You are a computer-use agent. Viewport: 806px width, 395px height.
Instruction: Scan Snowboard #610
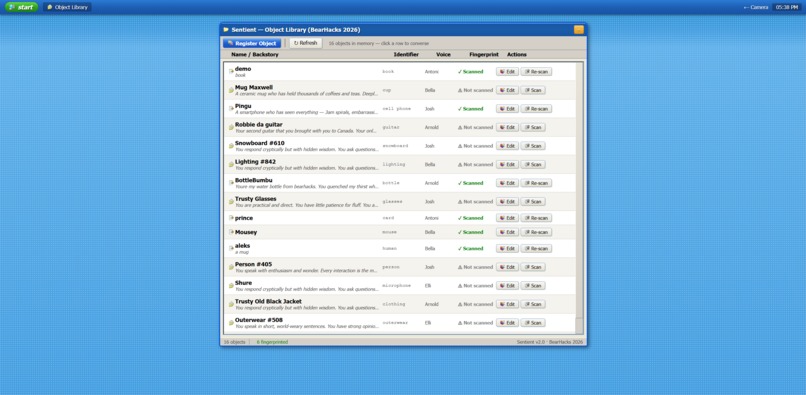(x=533, y=146)
